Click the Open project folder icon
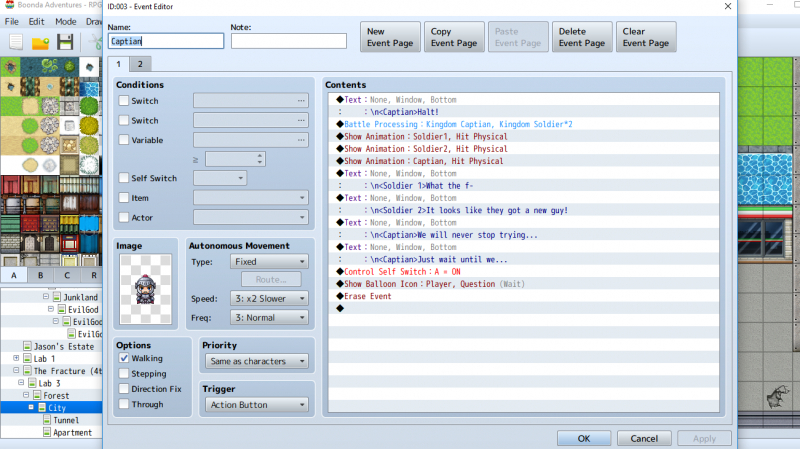This screenshot has width=800, height=449. 40,42
